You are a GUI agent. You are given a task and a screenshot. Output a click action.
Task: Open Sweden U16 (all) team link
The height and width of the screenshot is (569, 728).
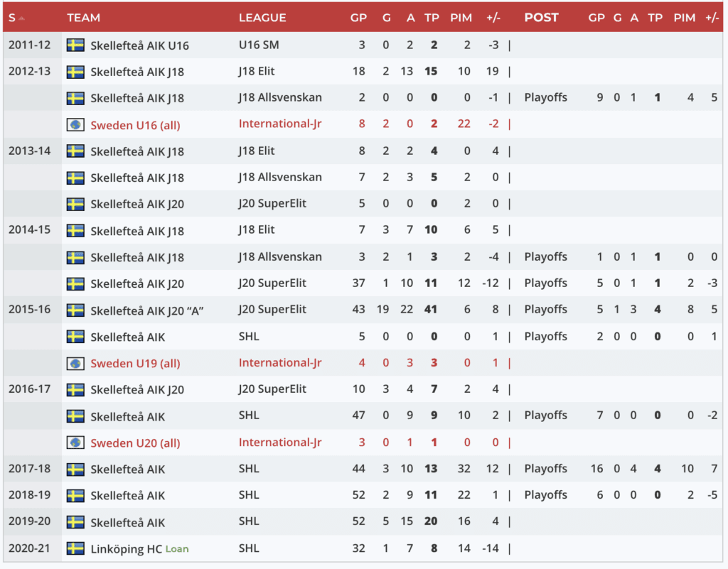[x=135, y=126]
